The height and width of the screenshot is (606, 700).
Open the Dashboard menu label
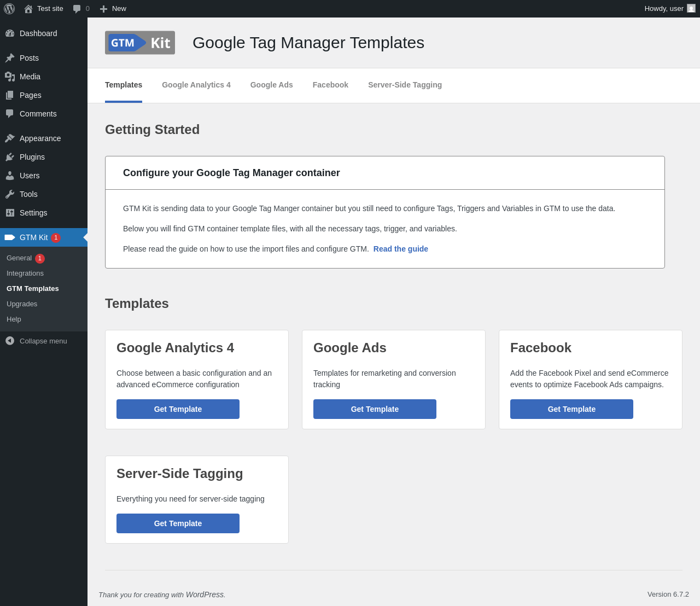(38, 33)
